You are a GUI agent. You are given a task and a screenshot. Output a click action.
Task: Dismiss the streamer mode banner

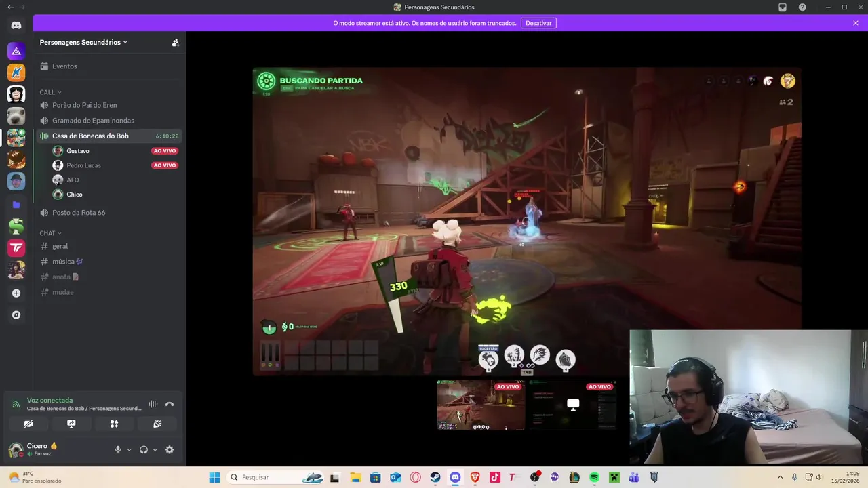tap(856, 23)
